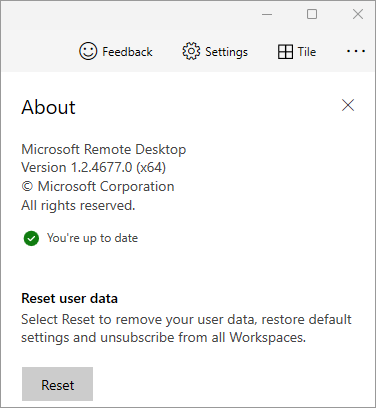Click the 'You're up to date' text
Screen dimensions: 376x408
pos(92,238)
